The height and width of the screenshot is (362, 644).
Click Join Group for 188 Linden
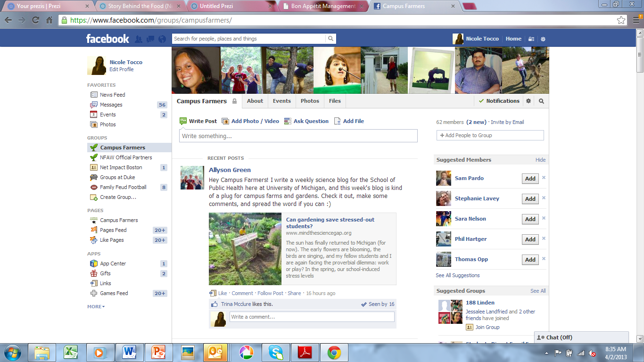tap(487, 327)
